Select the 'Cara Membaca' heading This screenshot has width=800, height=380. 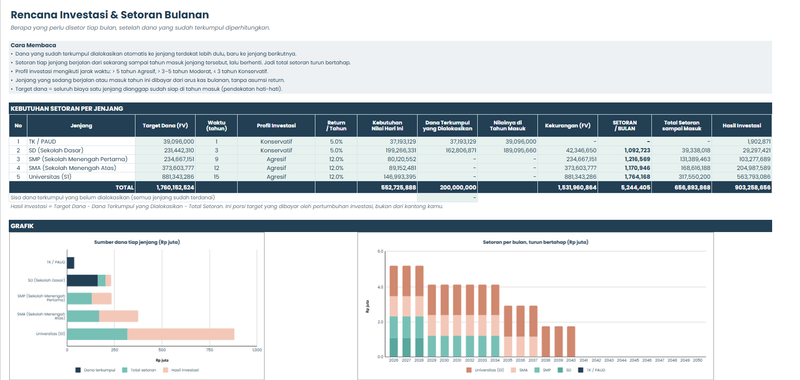pyautogui.click(x=33, y=45)
